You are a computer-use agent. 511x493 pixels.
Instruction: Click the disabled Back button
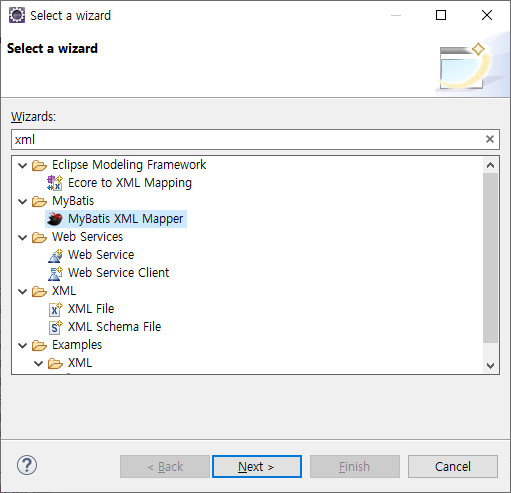165,466
